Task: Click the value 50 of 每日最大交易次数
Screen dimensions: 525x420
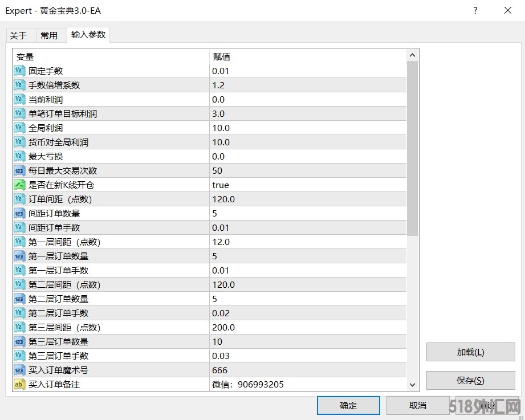Action: pyautogui.click(x=308, y=170)
